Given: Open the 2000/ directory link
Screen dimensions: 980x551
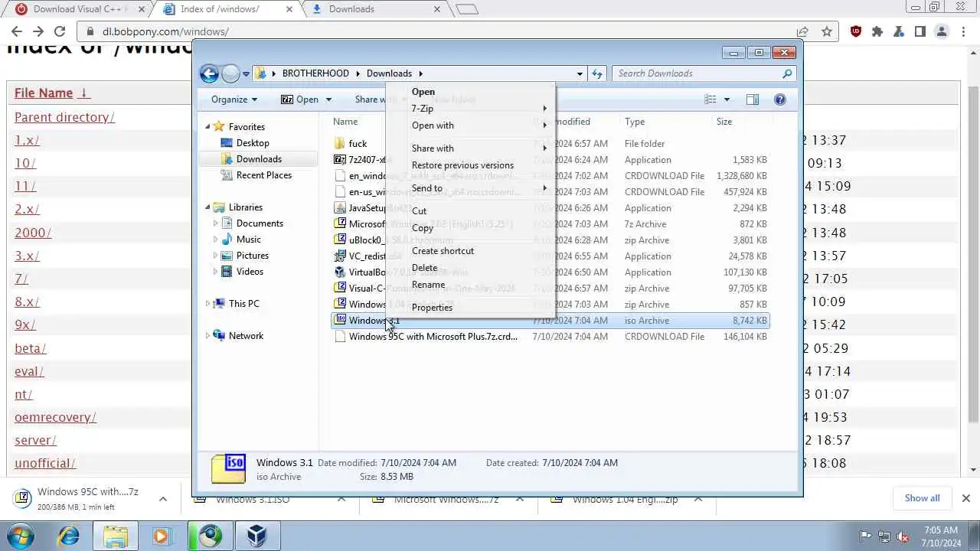Looking at the screenshot, I should pyautogui.click(x=33, y=233).
